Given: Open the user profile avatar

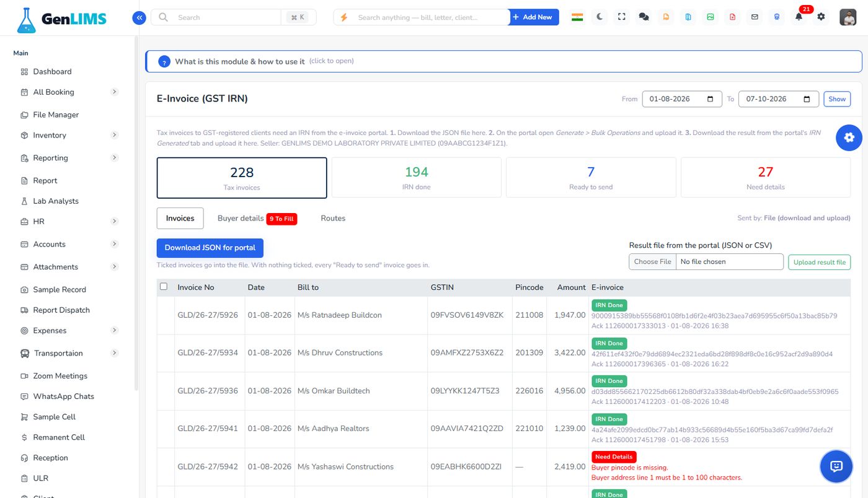Looking at the screenshot, I should [848, 17].
